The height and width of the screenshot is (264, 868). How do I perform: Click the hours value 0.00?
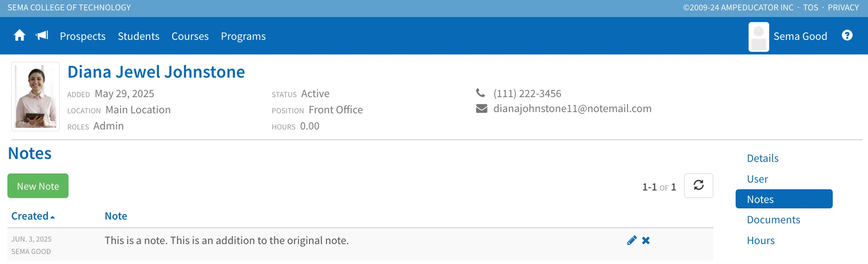coord(310,126)
